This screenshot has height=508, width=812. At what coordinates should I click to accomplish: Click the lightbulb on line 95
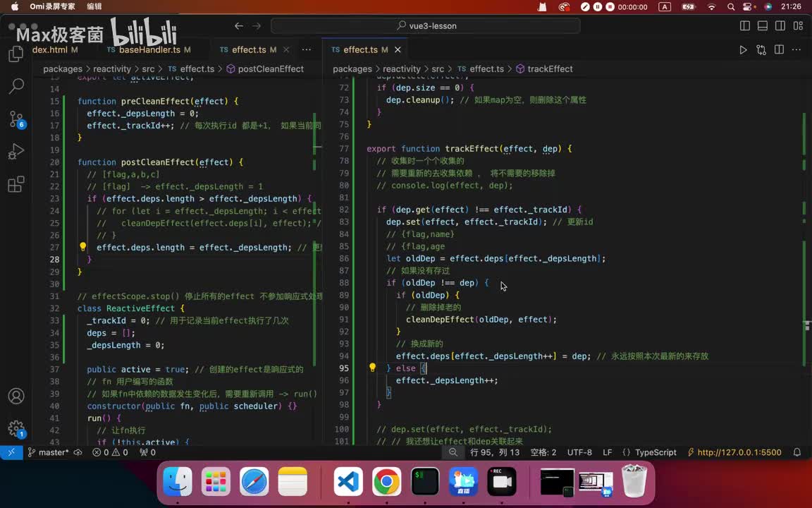[x=372, y=368]
